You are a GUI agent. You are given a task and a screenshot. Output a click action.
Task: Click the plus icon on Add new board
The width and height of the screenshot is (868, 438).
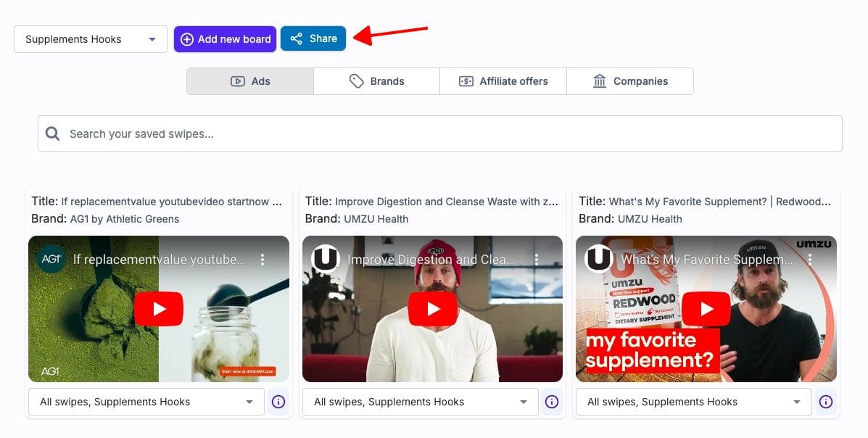188,38
